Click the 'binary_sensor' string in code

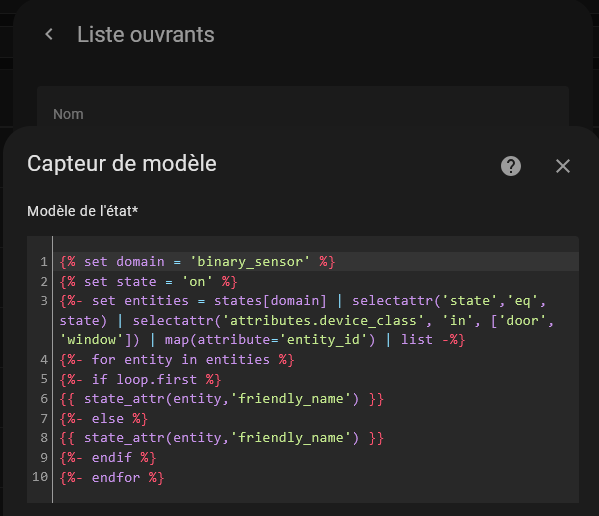250,262
